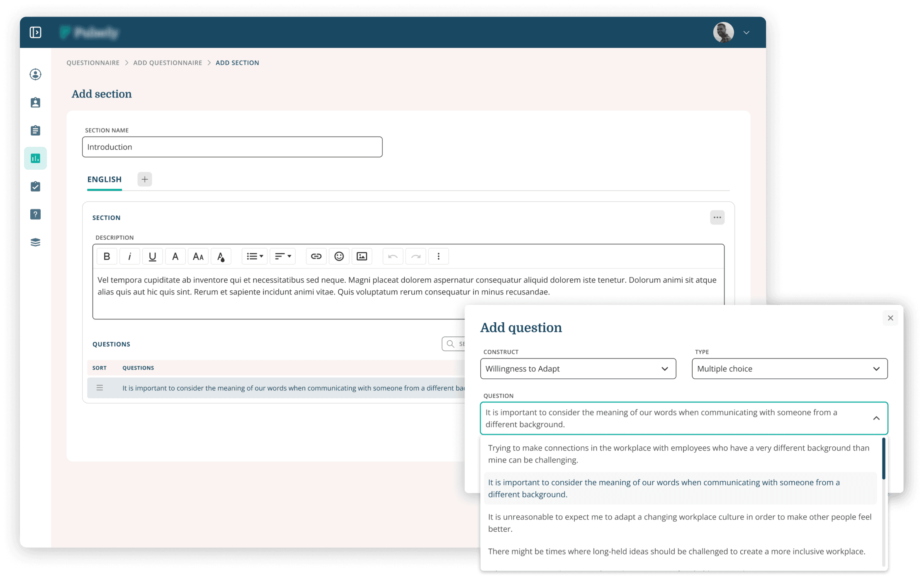Open the stacked layers sidebar icon
924x577 pixels.
(36, 242)
